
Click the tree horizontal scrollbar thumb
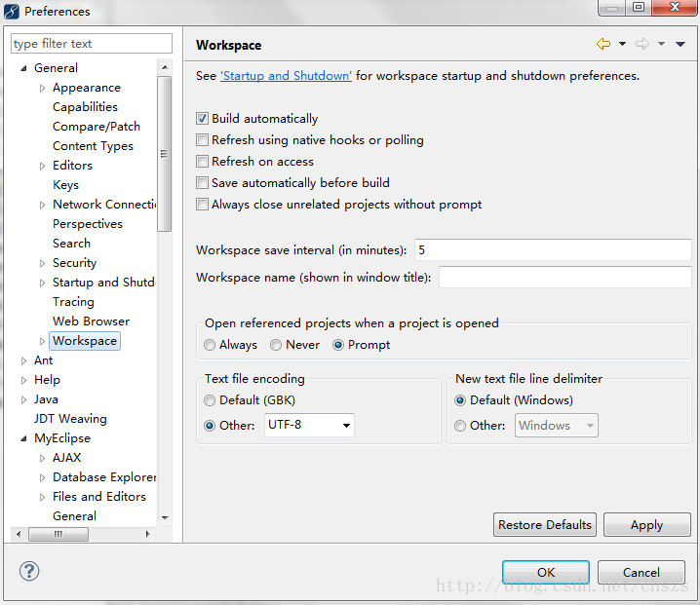(x=58, y=534)
